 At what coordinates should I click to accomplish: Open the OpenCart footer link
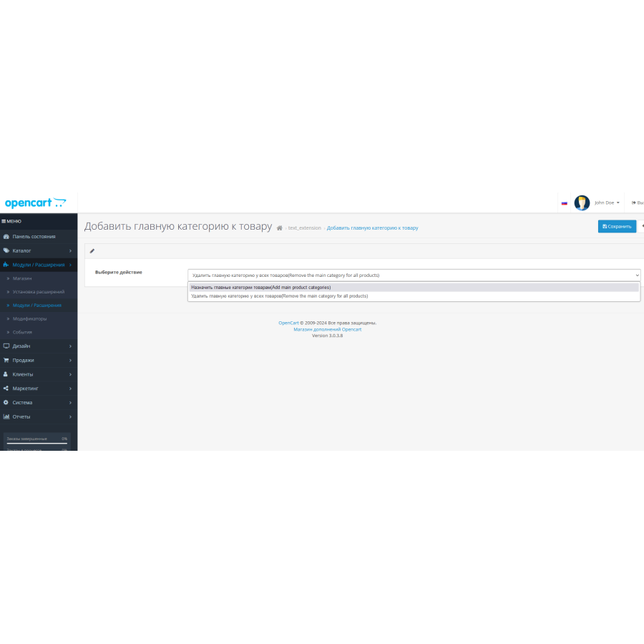[x=289, y=323]
